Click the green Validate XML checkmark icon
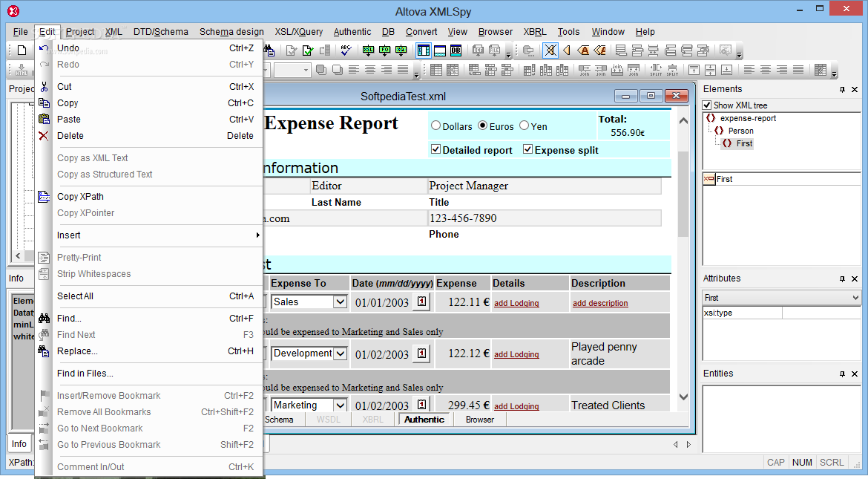This screenshot has width=868, height=479. click(309, 50)
